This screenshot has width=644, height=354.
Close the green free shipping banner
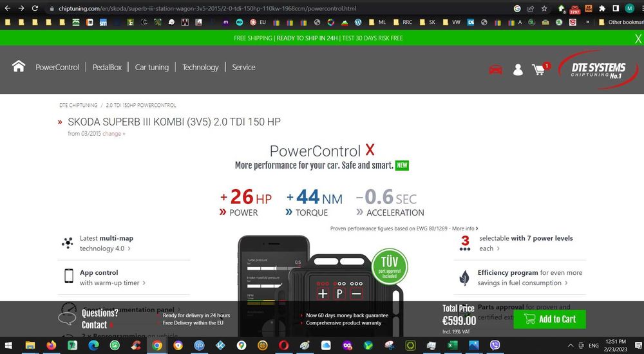[638, 39]
